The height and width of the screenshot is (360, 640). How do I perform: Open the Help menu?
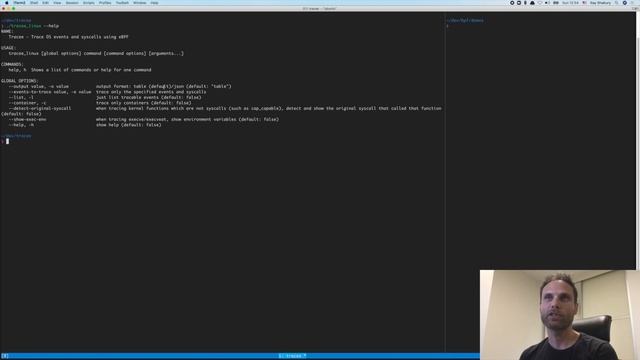154,2
